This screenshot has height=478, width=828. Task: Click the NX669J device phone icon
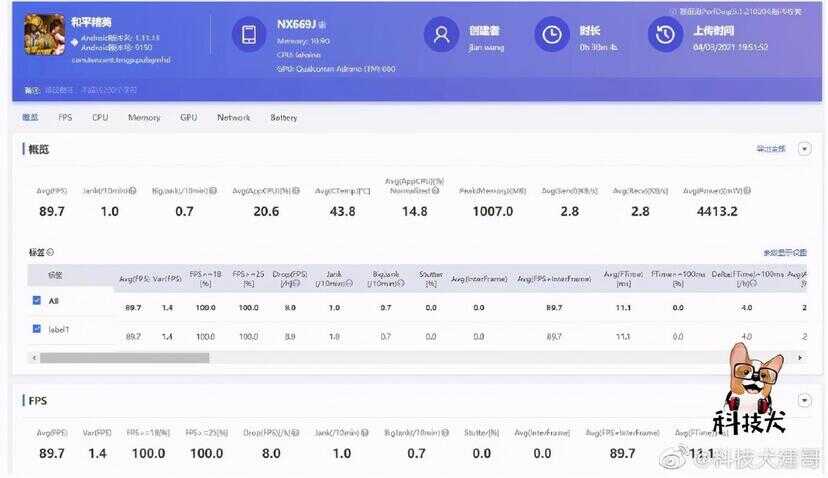pyautogui.click(x=249, y=35)
